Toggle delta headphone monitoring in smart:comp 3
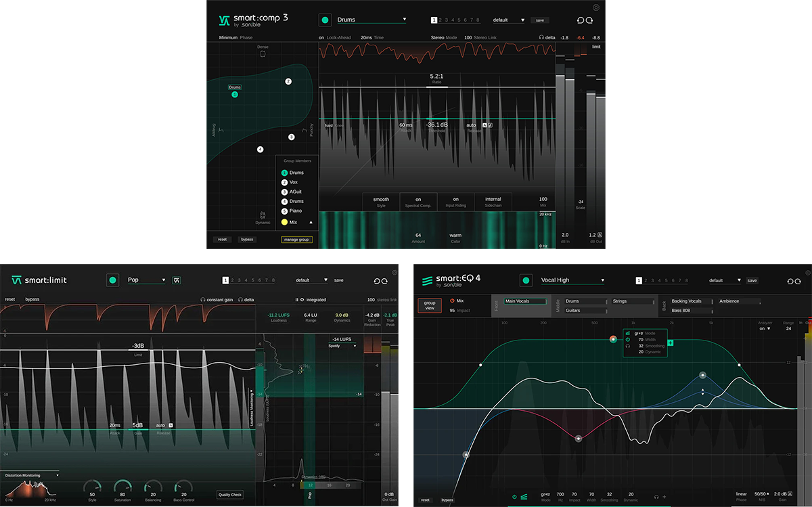Screen dimensions: 812x507 coord(547,38)
